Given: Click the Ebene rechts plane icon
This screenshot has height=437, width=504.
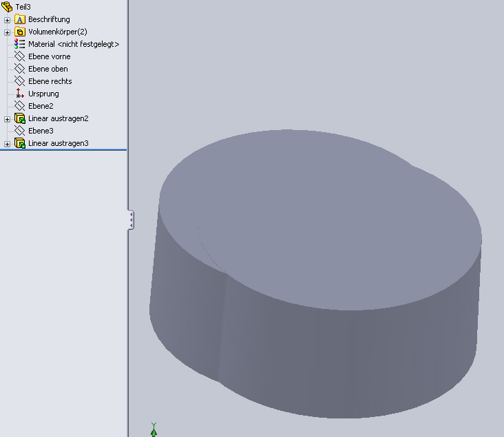Looking at the screenshot, I should pyautogui.click(x=19, y=81).
